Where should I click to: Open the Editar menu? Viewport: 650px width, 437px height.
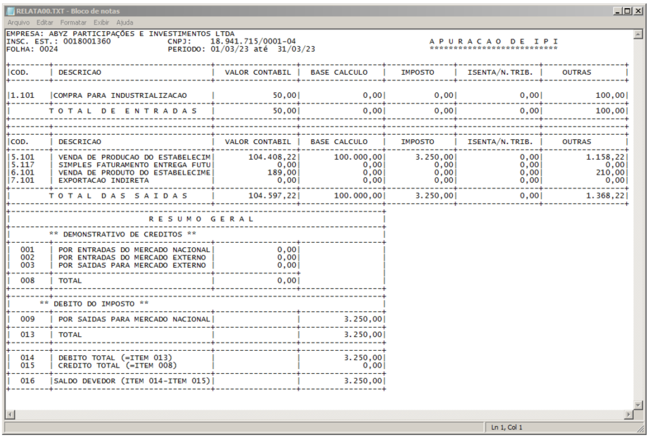44,22
